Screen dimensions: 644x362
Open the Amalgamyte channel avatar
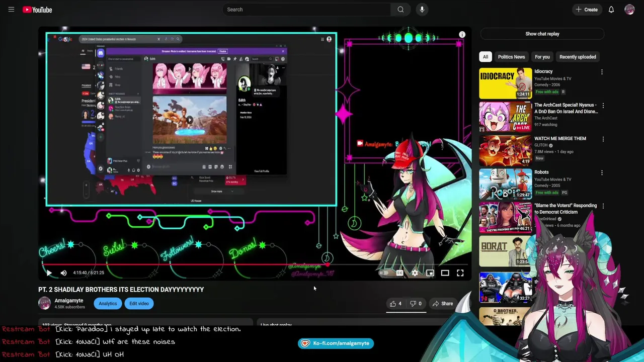click(x=44, y=303)
